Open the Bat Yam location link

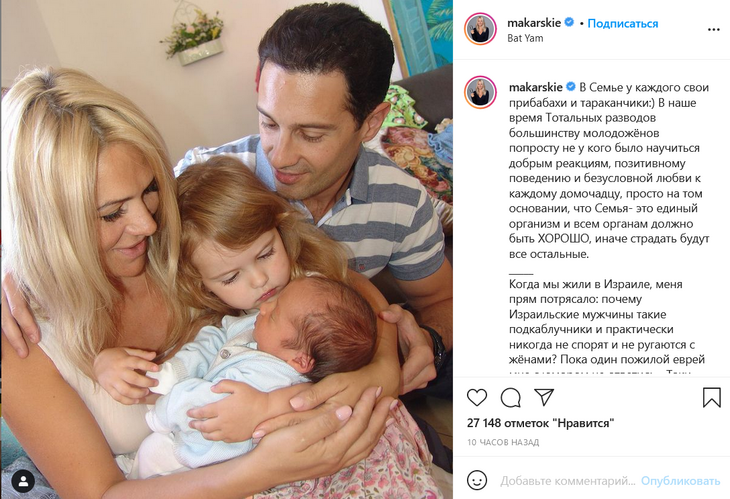(525, 38)
